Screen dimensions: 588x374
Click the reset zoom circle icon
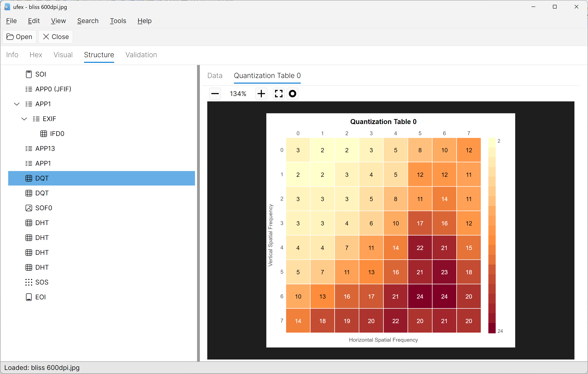tap(292, 94)
